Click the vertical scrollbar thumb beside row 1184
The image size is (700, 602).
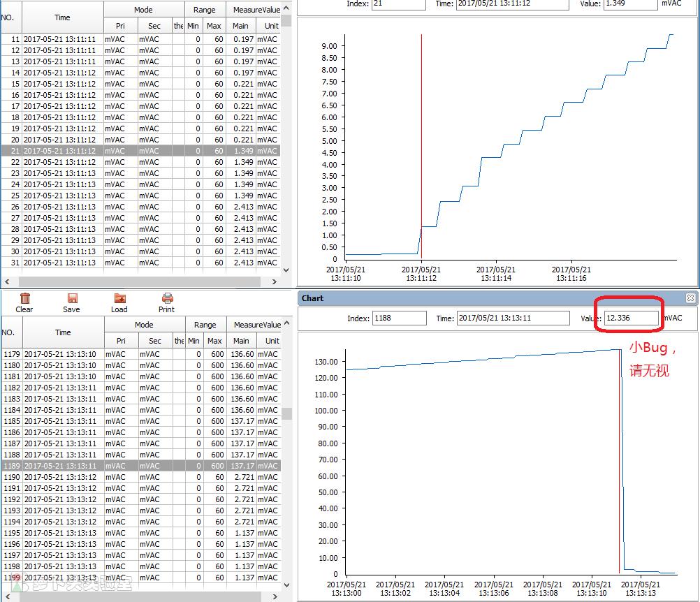286,413
